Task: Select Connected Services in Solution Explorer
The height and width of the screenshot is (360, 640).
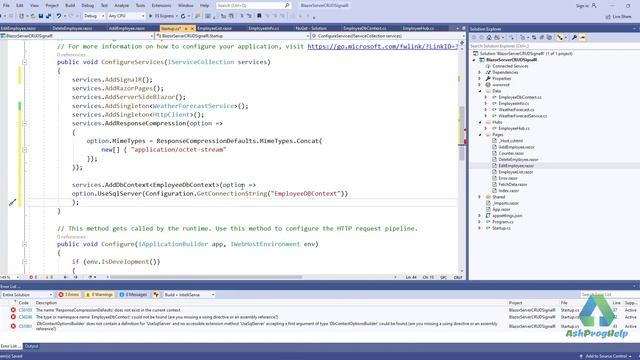Action: coord(510,66)
